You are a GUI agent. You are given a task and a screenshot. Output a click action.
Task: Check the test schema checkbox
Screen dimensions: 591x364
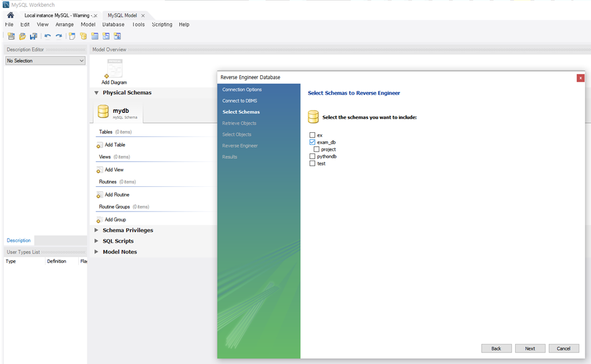click(x=312, y=163)
